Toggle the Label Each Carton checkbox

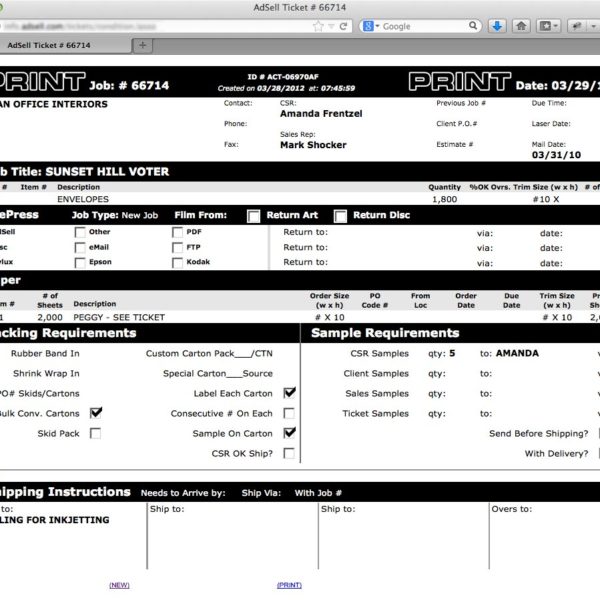point(289,393)
